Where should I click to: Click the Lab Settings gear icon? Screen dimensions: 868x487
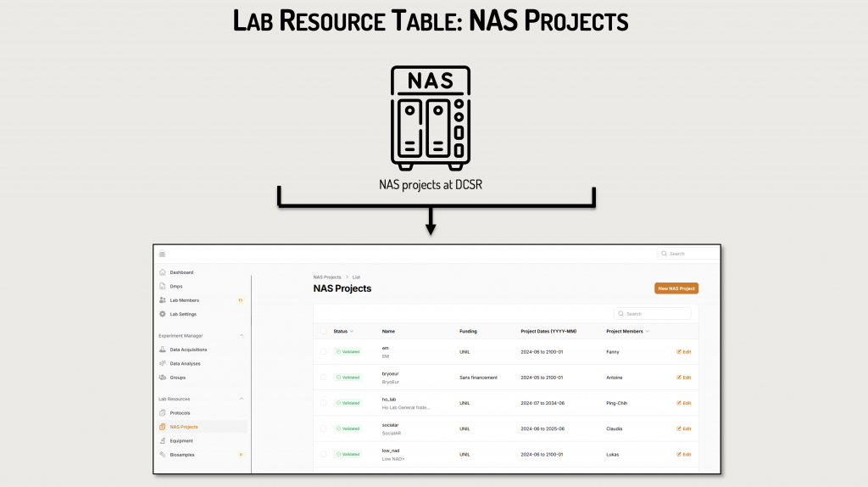(x=162, y=314)
